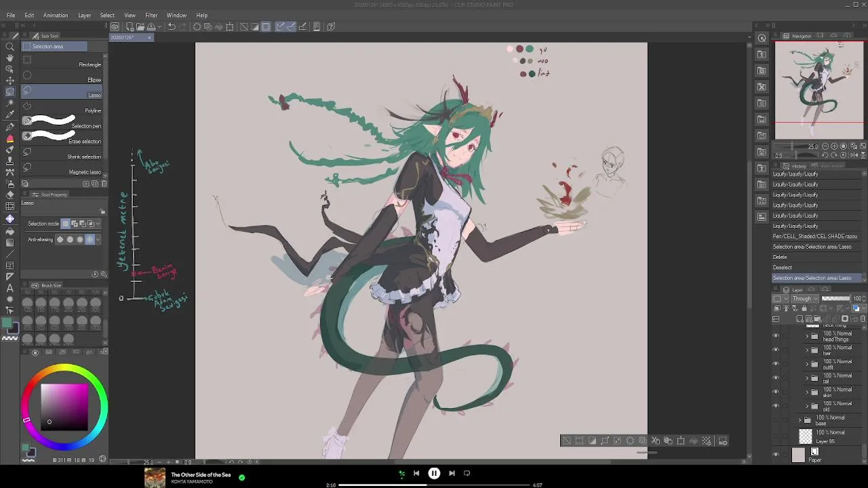Screen dimensions: 868x488
Task: Select the Deselect step in History
Action: [x=817, y=267]
